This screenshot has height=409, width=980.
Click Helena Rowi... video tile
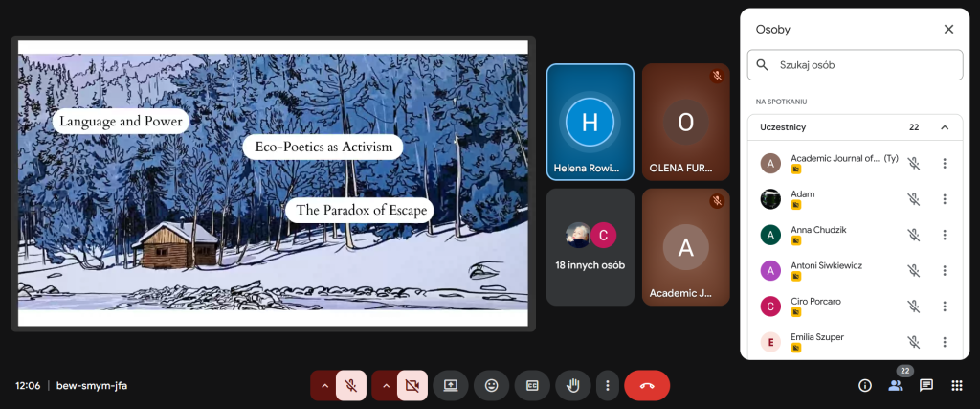[590, 122]
